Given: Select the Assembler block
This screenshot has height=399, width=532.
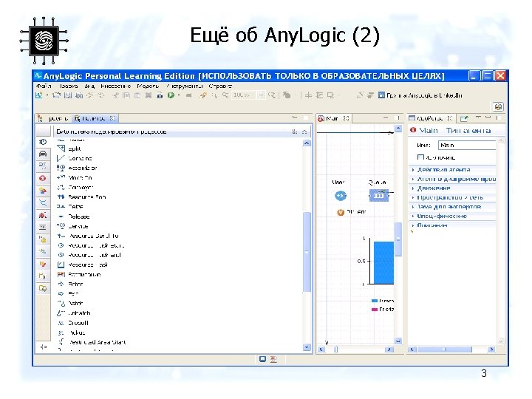Looking at the screenshot, I should tap(77, 168).
